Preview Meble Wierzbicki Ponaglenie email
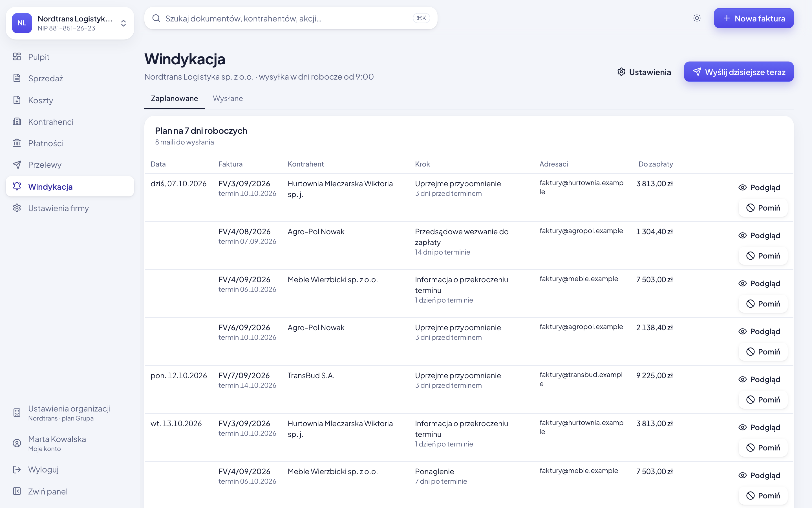 click(759, 476)
